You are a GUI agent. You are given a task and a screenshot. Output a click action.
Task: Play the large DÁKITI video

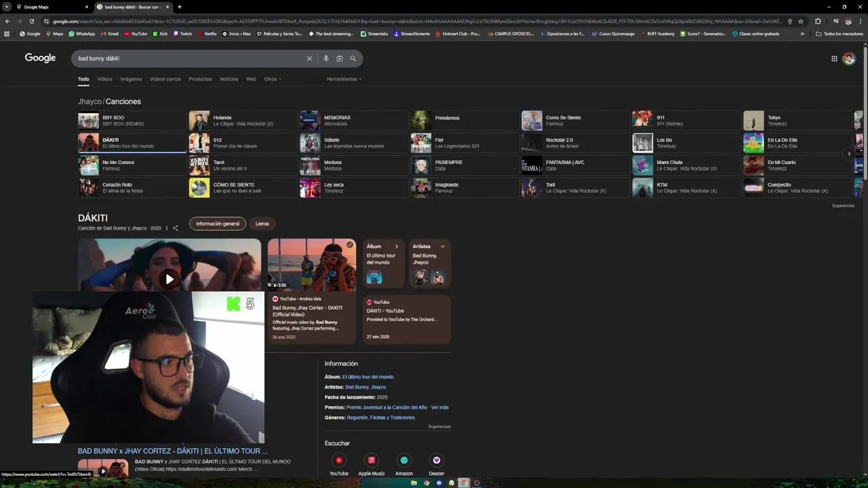pos(170,279)
